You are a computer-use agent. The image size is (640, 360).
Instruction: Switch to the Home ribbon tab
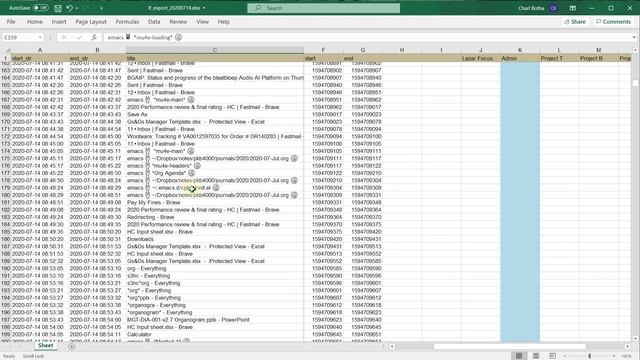[35, 22]
